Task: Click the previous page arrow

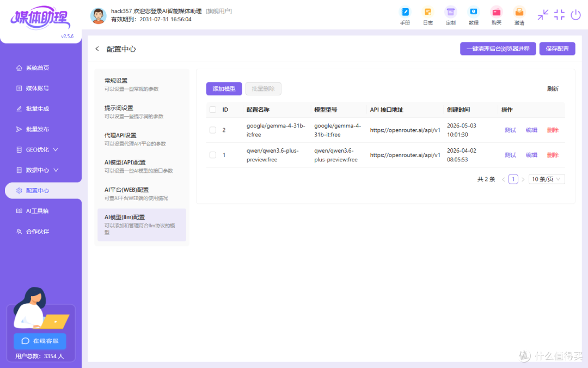Action: 503,179
